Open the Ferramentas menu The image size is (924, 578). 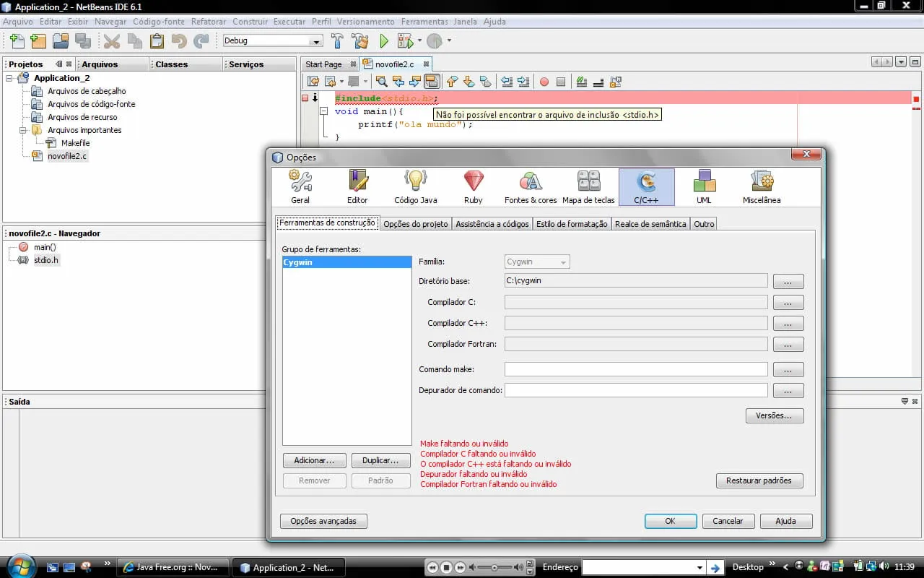(x=424, y=22)
